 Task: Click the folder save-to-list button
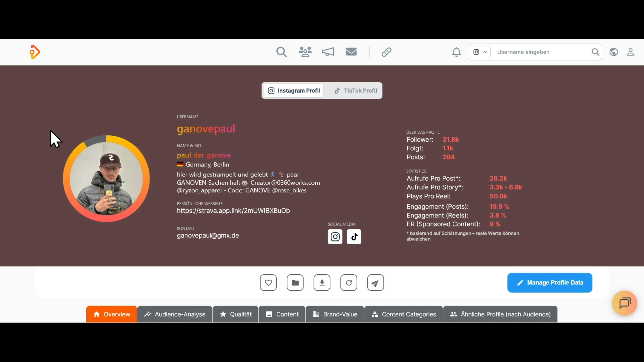(295, 283)
